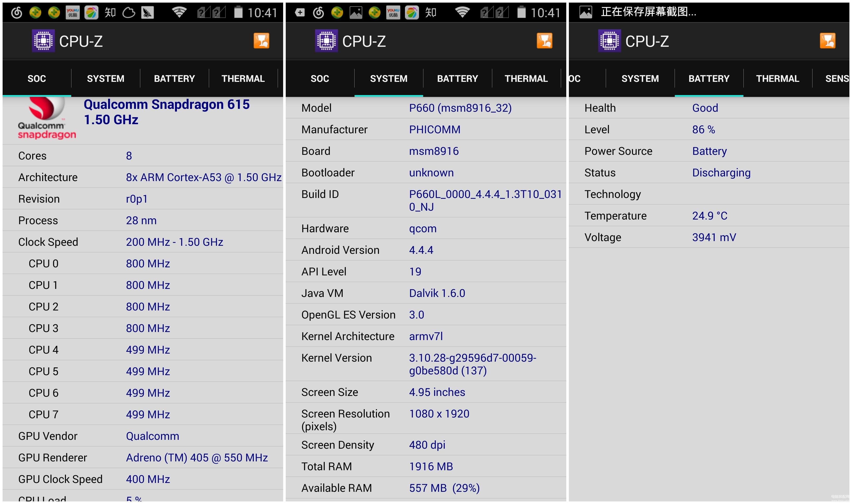This screenshot has width=852, height=504.
Task: Tap the Qualcomm Snapdragon 615 heading
Action: (x=167, y=112)
